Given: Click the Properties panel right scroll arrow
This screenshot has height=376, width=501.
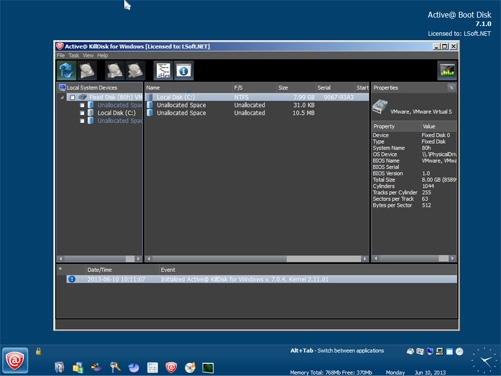Looking at the screenshot, I should tap(452, 258).
